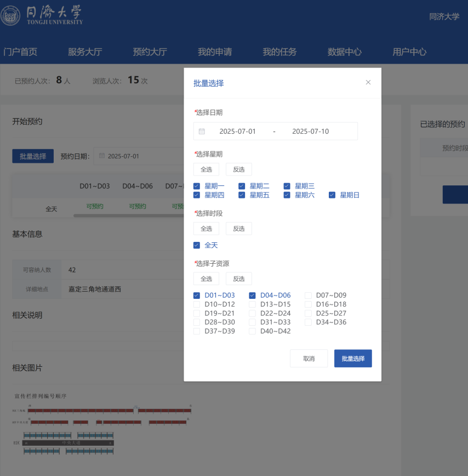Viewport: 468px width, 476px height.
Task: Uncheck the 全天 time slot checkbox
Action: [x=197, y=245]
